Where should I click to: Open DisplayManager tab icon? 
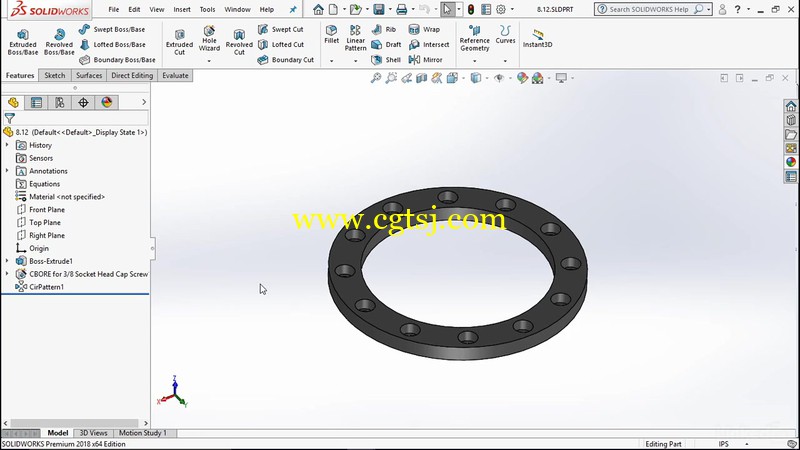(107, 103)
